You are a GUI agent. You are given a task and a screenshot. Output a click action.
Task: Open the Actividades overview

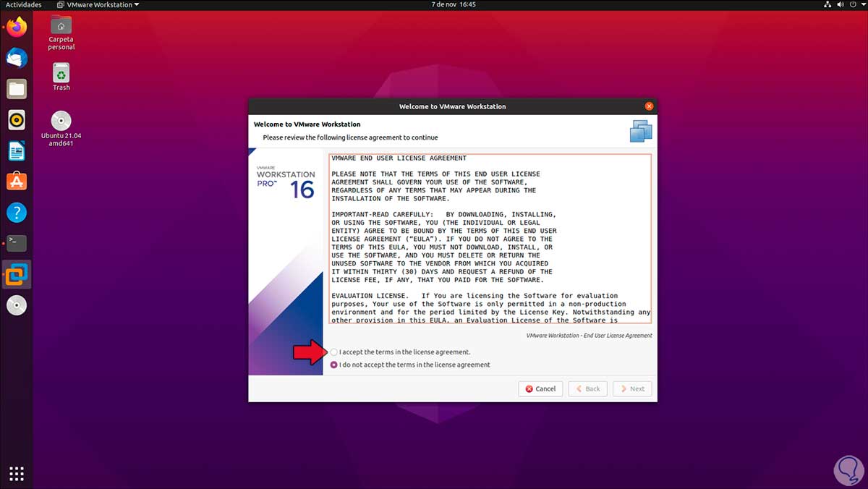(24, 4)
